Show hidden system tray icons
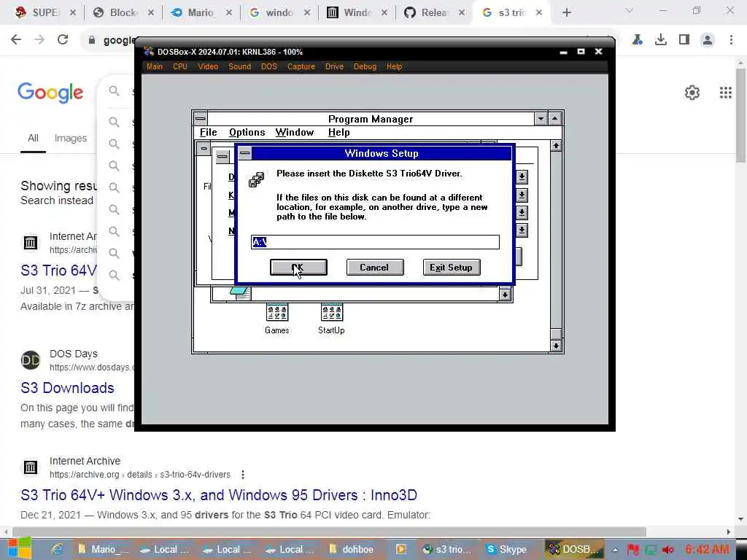Viewport: 747px width, 560px height. coord(615,550)
